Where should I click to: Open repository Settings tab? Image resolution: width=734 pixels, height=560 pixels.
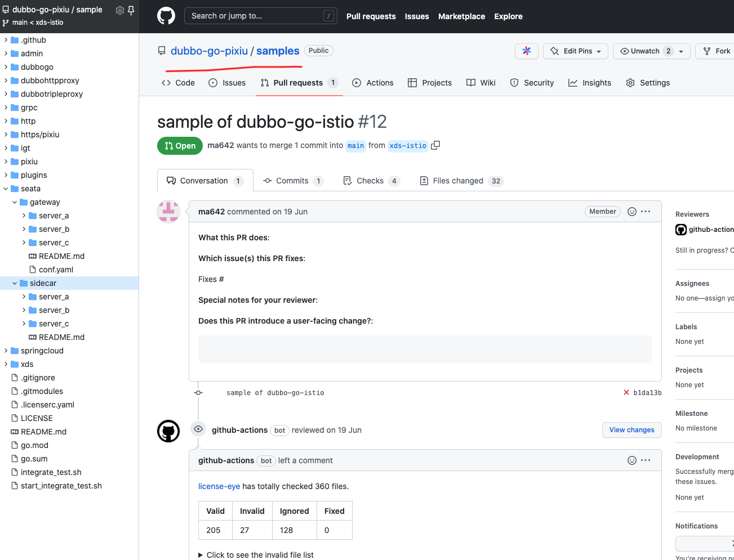tap(648, 83)
